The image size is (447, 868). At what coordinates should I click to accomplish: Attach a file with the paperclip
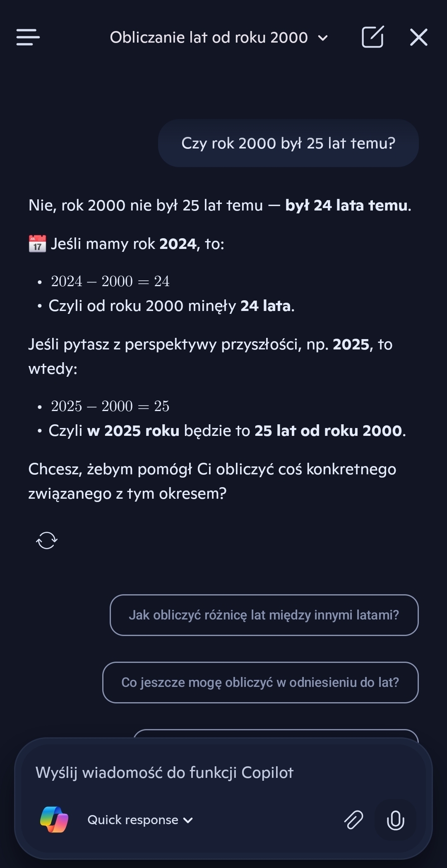click(x=353, y=820)
